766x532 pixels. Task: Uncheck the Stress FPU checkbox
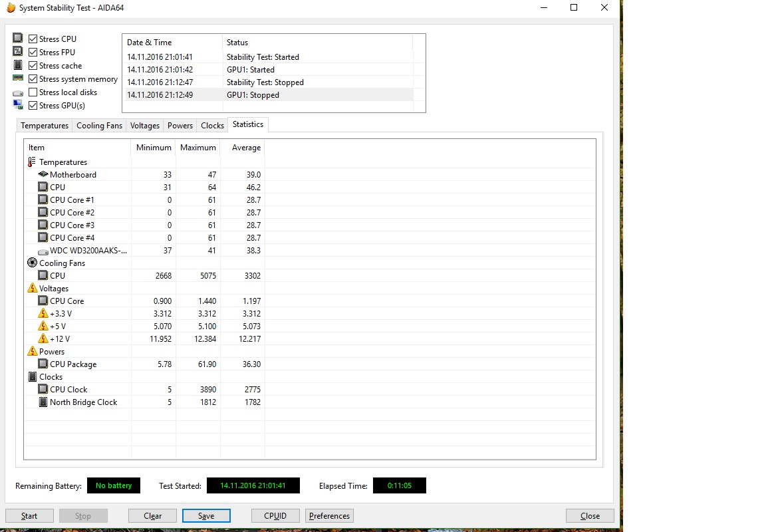[x=33, y=52]
